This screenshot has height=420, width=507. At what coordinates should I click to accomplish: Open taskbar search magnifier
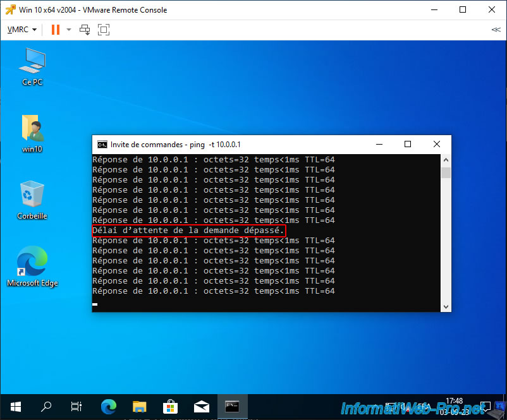tap(46, 406)
